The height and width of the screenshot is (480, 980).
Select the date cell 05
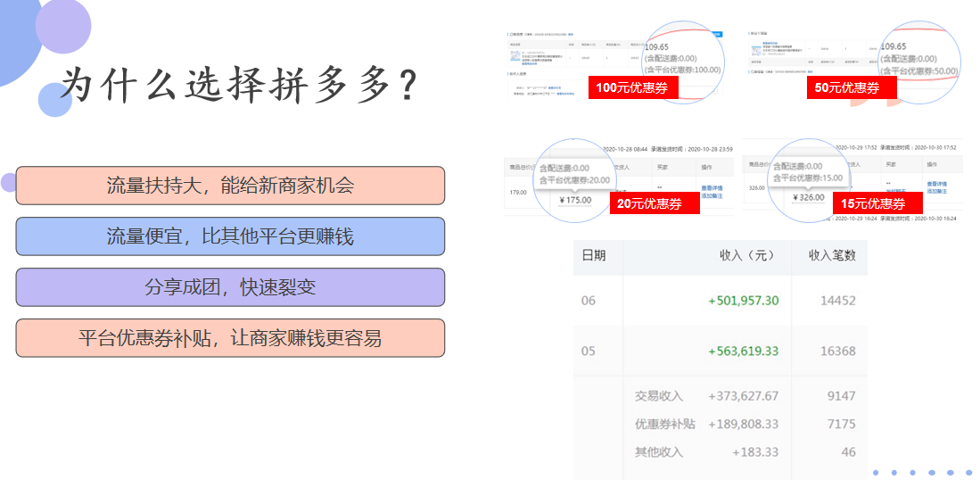click(589, 352)
